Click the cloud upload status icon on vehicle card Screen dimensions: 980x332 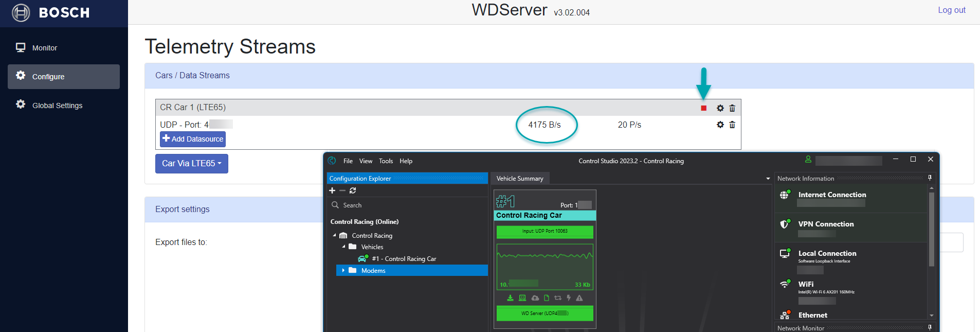click(x=535, y=298)
